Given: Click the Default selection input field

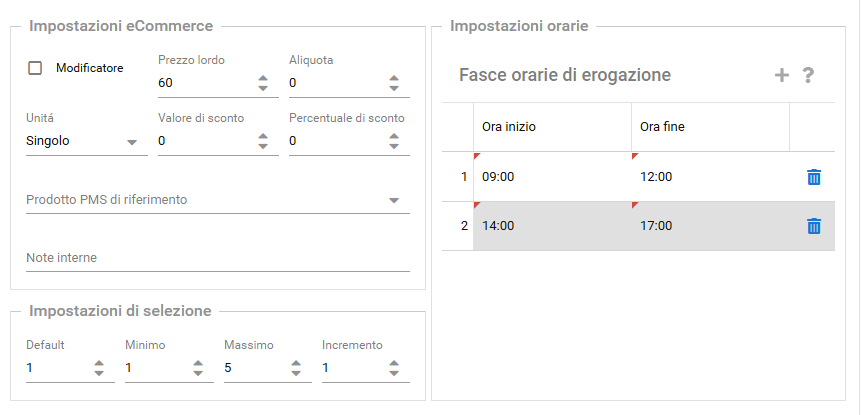Looking at the screenshot, I should (55, 368).
